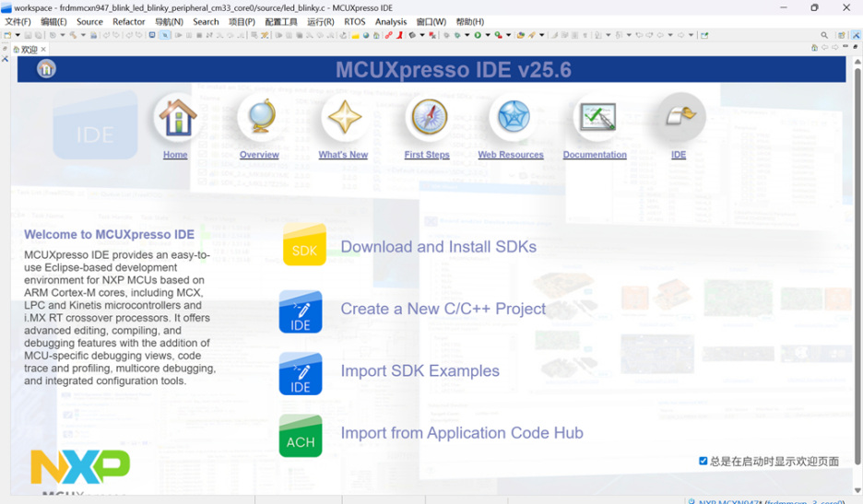
Task: Open the 编辑(E) menu
Action: [53, 21]
